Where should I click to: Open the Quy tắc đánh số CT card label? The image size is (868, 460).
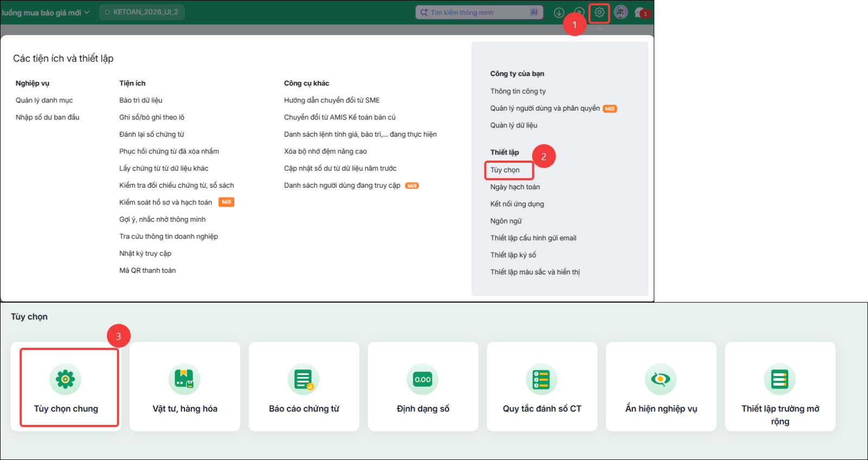(541, 408)
